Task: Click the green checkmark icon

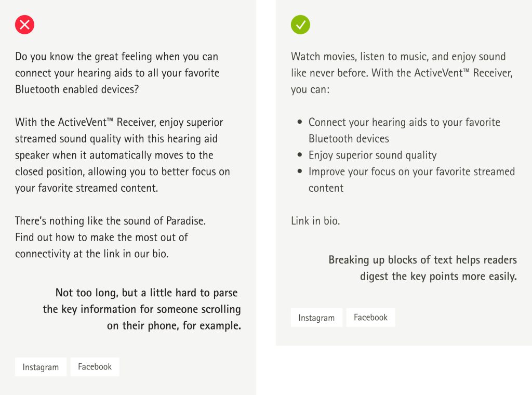Action: click(300, 25)
